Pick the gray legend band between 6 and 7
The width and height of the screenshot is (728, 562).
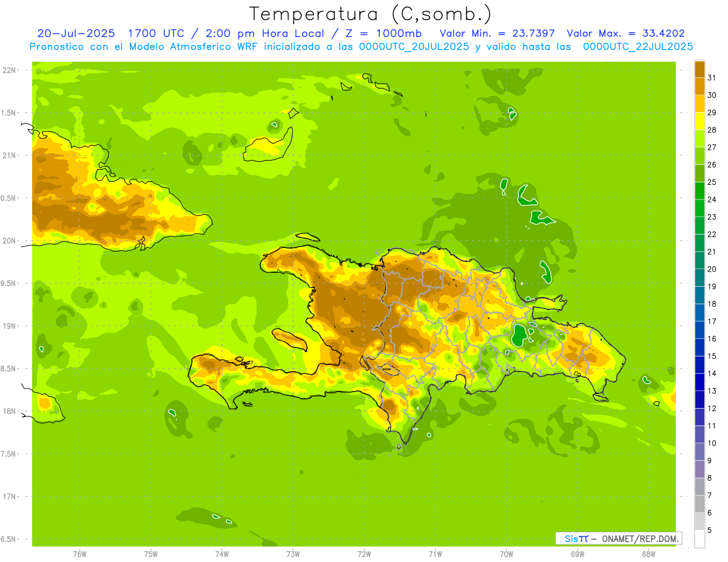tap(699, 503)
